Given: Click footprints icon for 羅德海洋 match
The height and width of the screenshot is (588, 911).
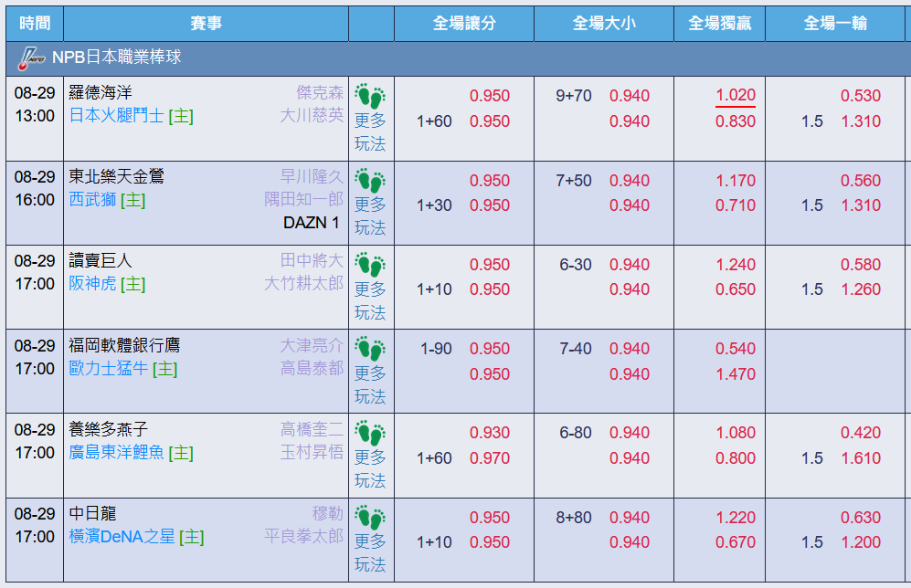Looking at the screenshot, I should (370, 97).
